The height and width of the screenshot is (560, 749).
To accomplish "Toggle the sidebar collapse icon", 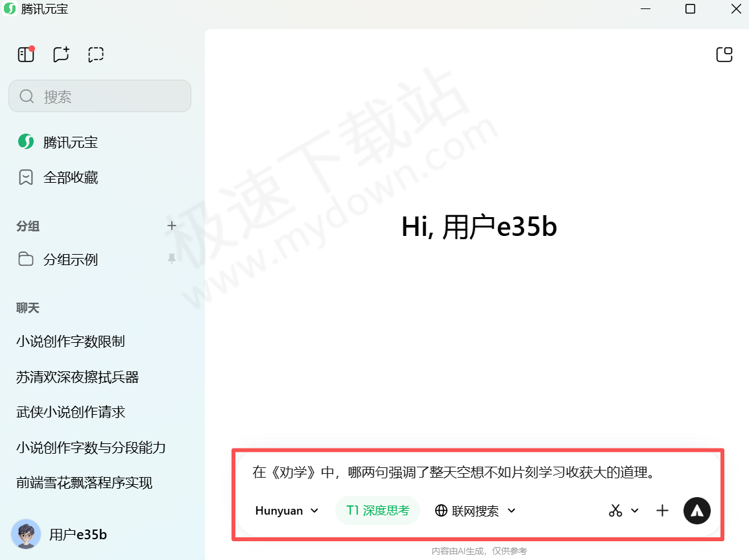I will (x=25, y=54).
